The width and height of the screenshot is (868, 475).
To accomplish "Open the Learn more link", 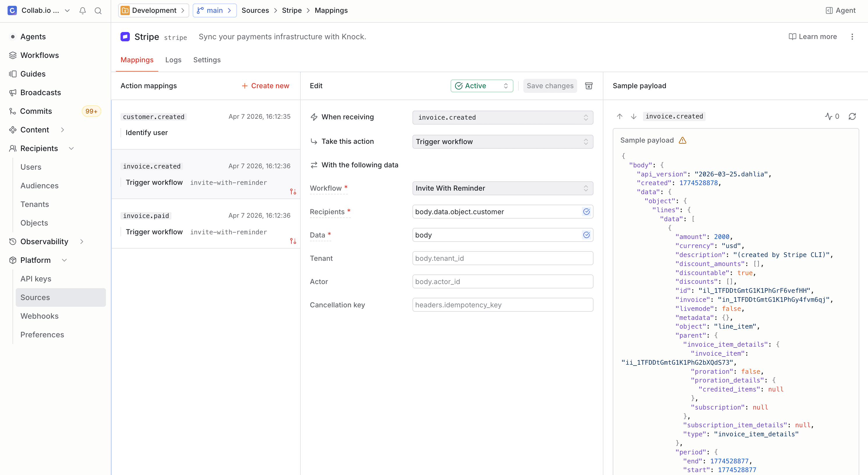I will coord(812,37).
